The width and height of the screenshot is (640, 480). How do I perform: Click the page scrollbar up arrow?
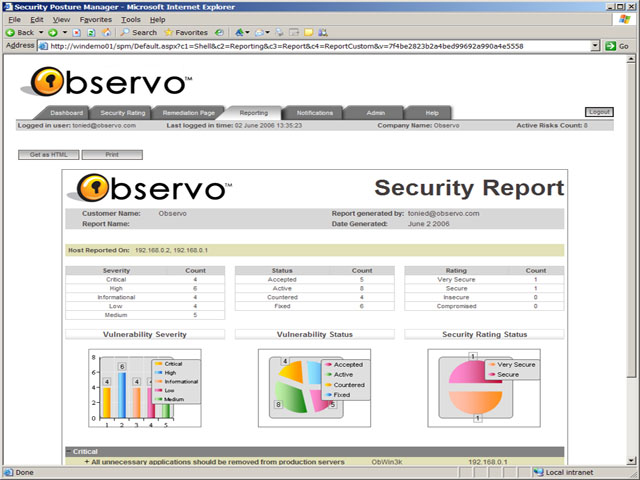[x=631, y=59]
